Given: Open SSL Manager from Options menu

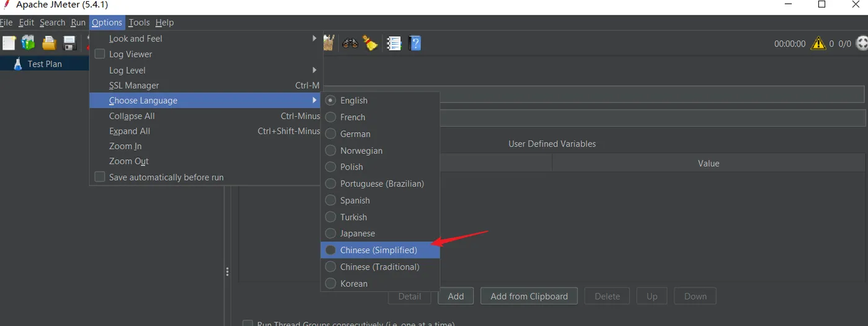Looking at the screenshot, I should pyautogui.click(x=205, y=86).
